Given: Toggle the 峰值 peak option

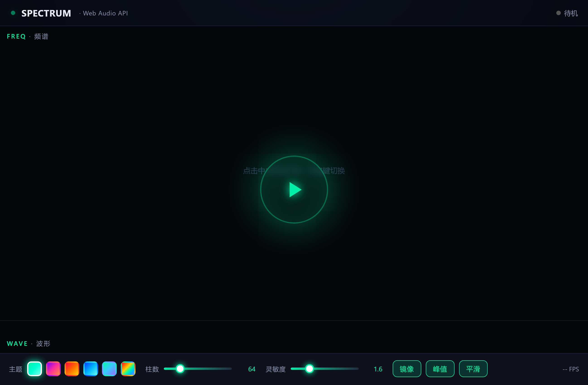Looking at the screenshot, I should 440,369.
